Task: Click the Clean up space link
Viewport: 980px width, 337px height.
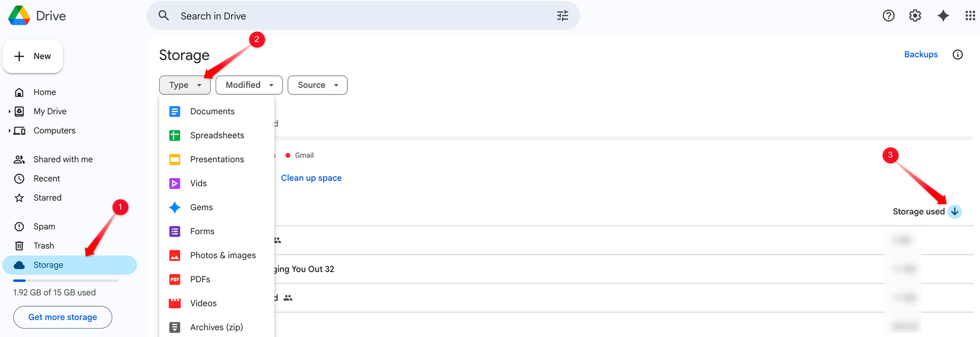Action: click(x=311, y=178)
